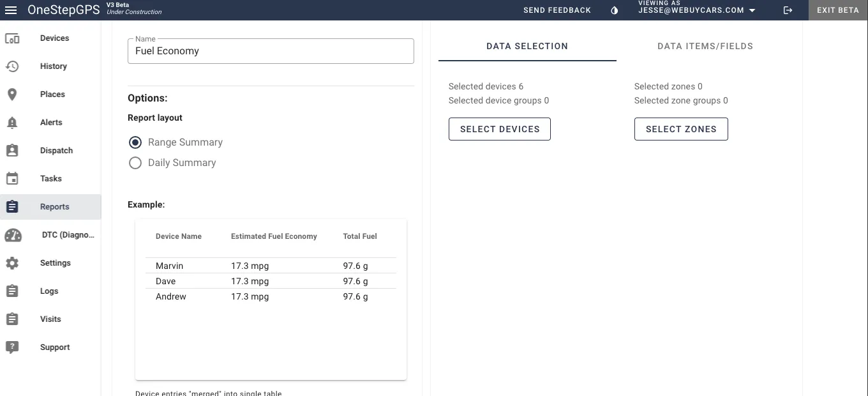Switch to the DATA ITEMS/FIELDS tab
The width and height of the screenshot is (868, 396).
pyautogui.click(x=705, y=46)
